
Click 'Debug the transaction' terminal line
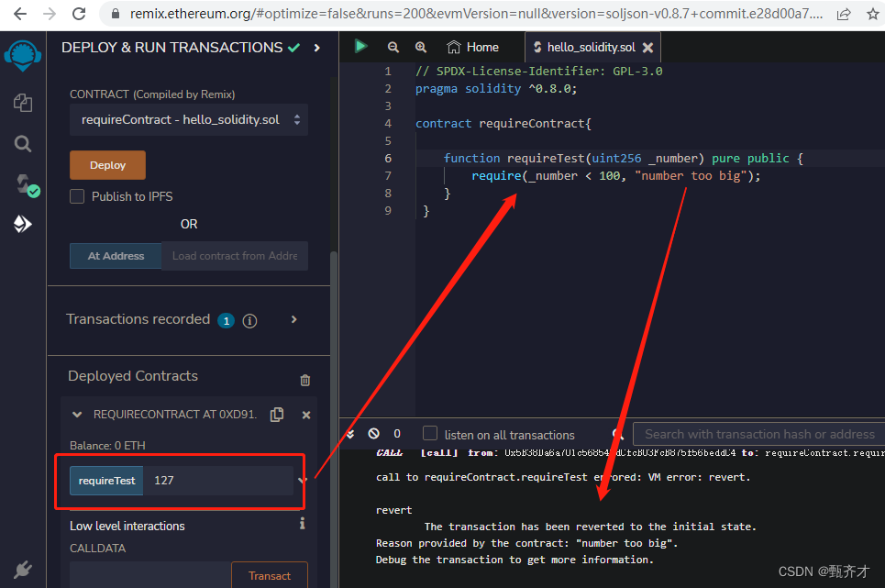coord(514,560)
